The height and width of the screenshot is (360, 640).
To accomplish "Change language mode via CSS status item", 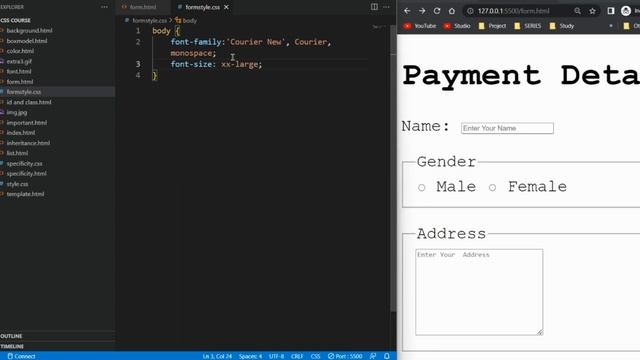I will coord(315,356).
